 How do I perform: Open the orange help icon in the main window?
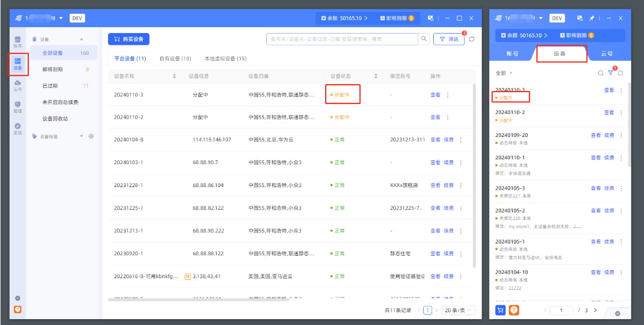(18, 309)
